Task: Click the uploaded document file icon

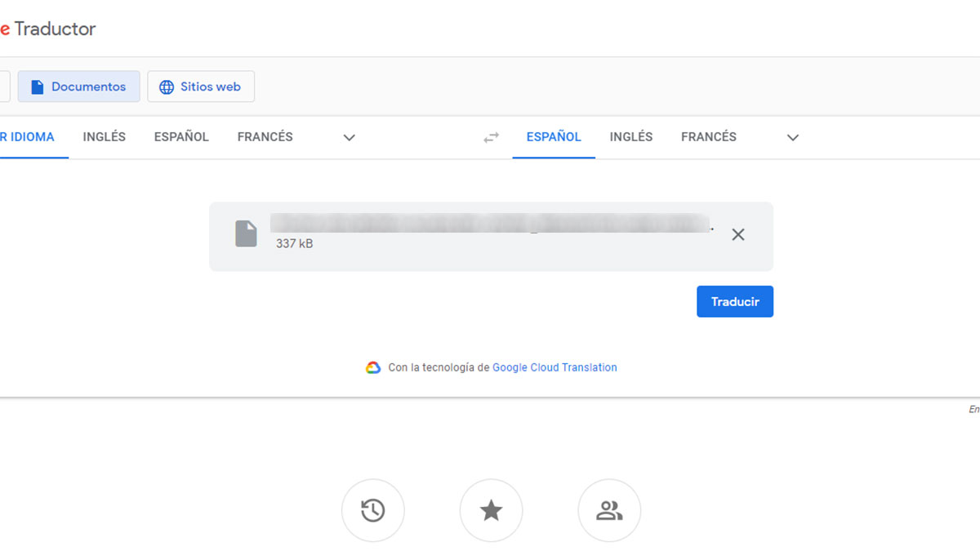Action: pyautogui.click(x=246, y=233)
